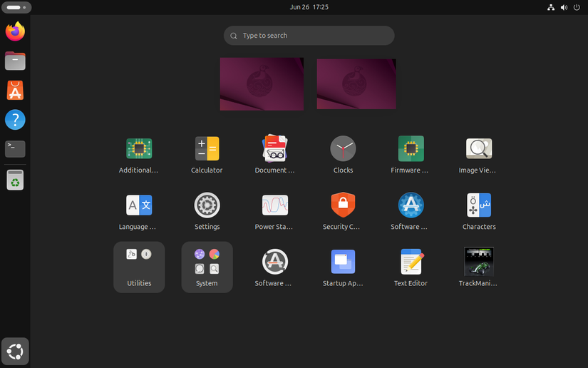The width and height of the screenshot is (588, 368).
Task: Focus the Type to search field
Action: tap(309, 36)
